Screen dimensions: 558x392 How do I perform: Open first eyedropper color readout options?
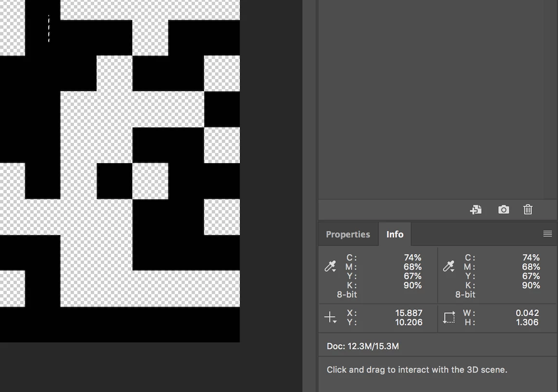330,266
